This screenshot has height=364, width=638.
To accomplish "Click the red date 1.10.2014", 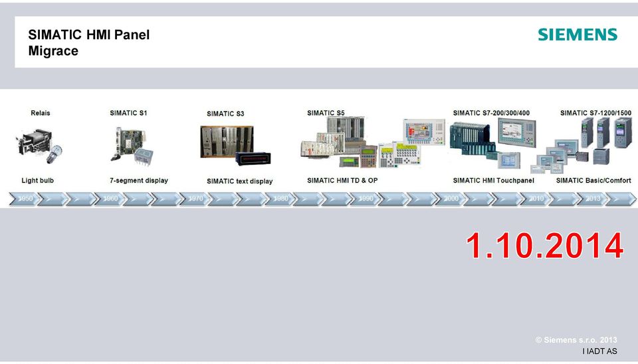I will 544,246.
